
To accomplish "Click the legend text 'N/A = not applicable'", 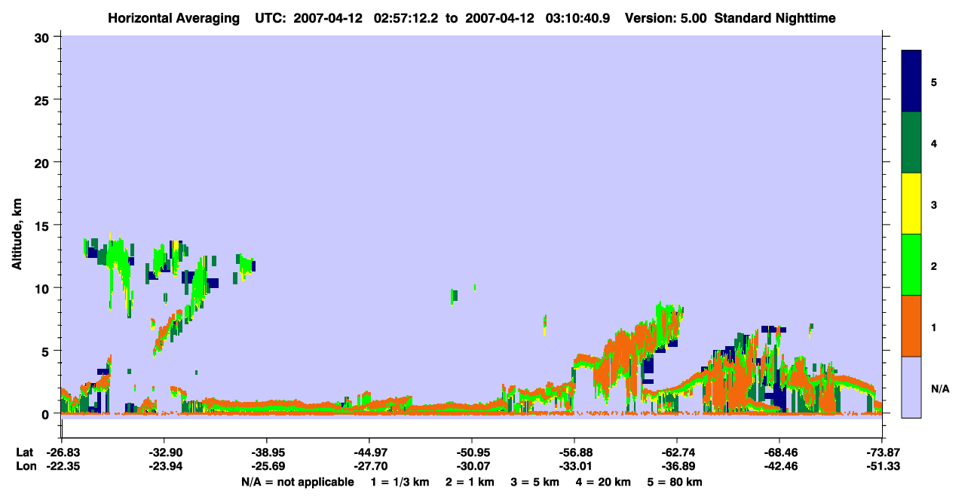I will (x=298, y=482).
